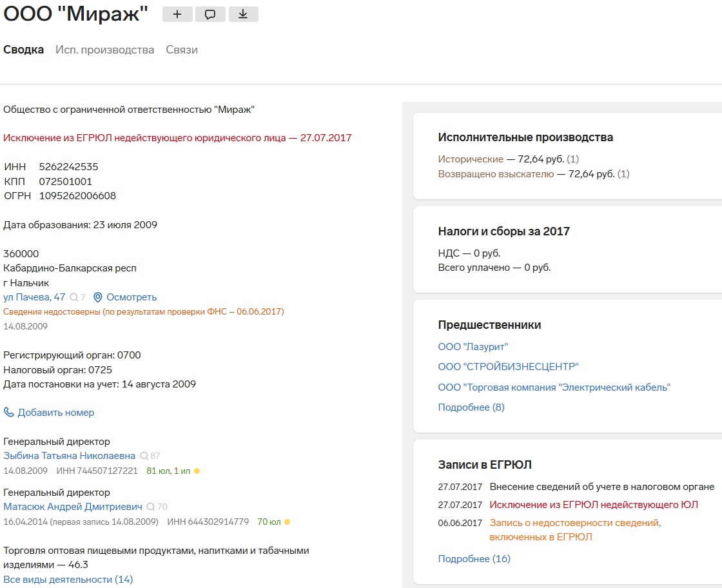Click the map pin Осмотреть icon

click(98, 297)
